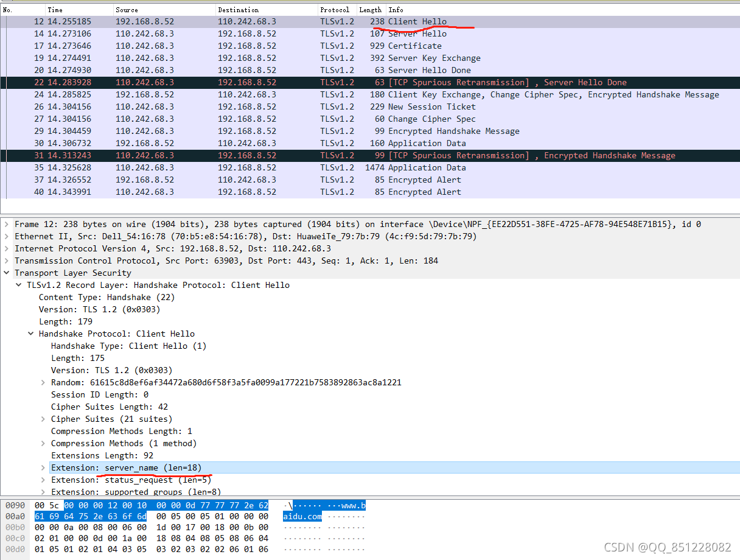
Task: Expand the supported_groups extension node
Action: 43,492
